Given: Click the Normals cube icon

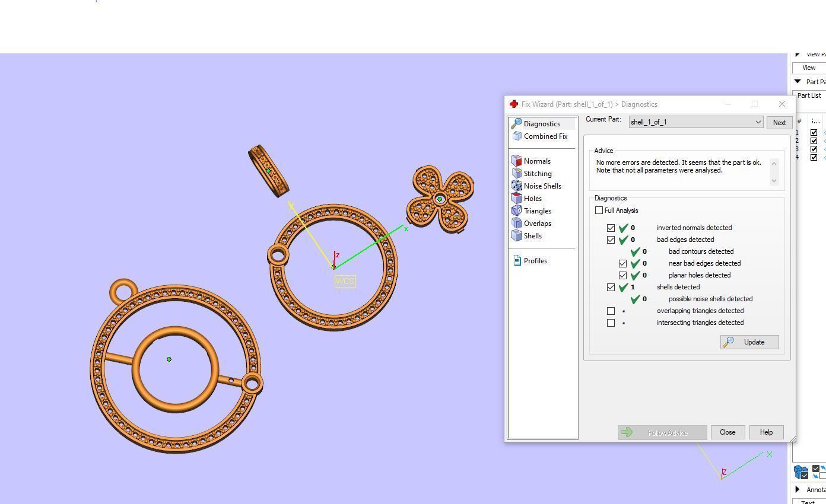Looking at the screenshot, I should point(516,161).
